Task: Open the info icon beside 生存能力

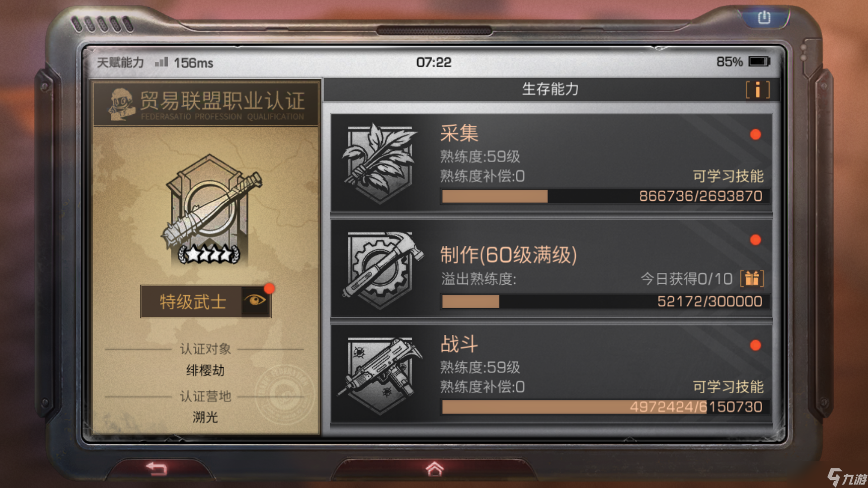Action: pyautogui.click(x=758, y=89)
